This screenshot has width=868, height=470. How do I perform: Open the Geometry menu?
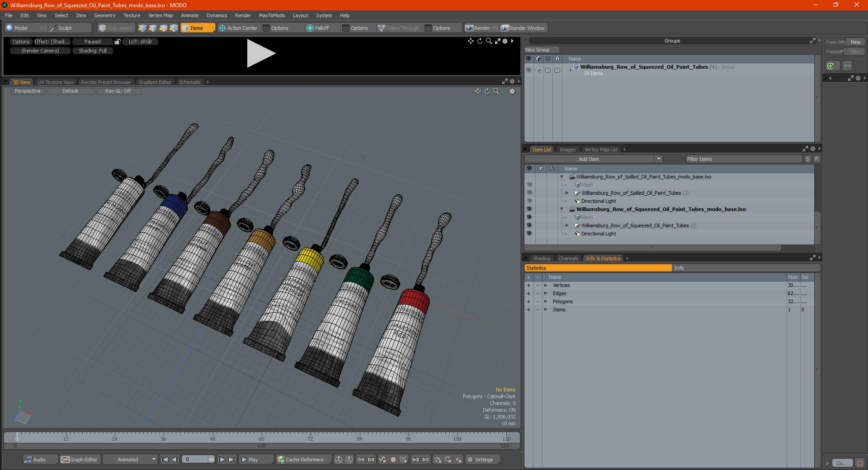[x=104, y=15]
